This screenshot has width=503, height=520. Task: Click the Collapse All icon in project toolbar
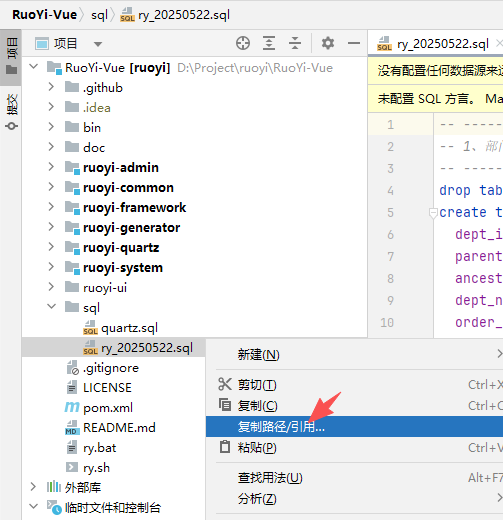click(x=295, y=43)
